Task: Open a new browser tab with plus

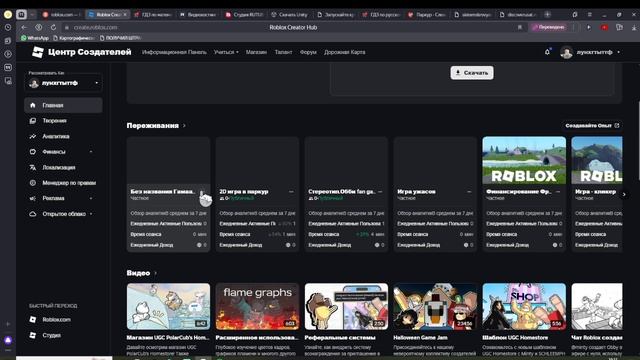Action: 547,14
